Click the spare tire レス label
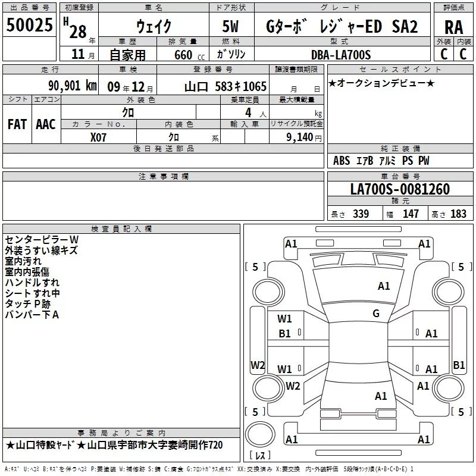Viewport: 476px width, 476px height. pos(260,455)
